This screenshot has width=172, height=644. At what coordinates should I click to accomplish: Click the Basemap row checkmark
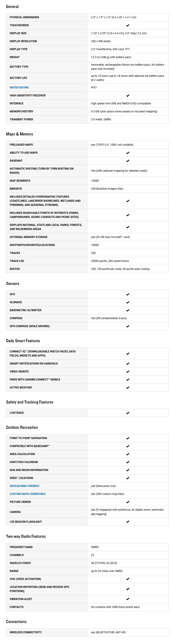tap(128, 161)
